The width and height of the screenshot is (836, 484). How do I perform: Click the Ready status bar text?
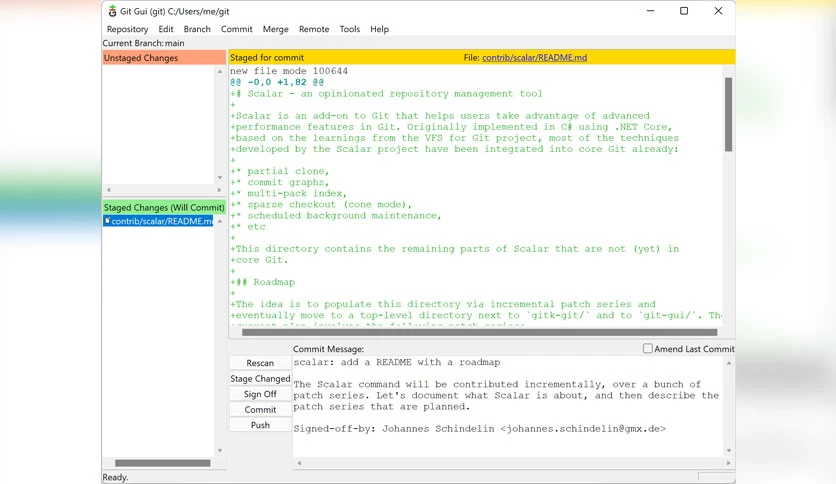click(x=115, y=477)
